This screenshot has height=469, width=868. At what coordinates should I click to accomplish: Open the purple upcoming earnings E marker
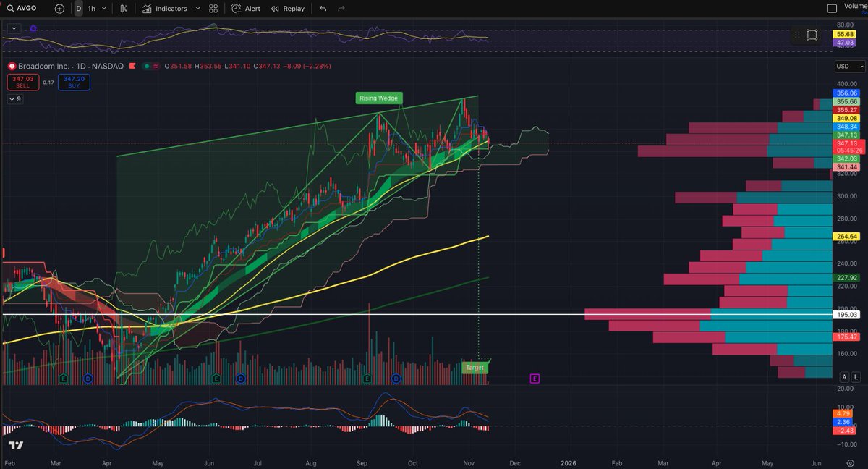tap(535, 379)
